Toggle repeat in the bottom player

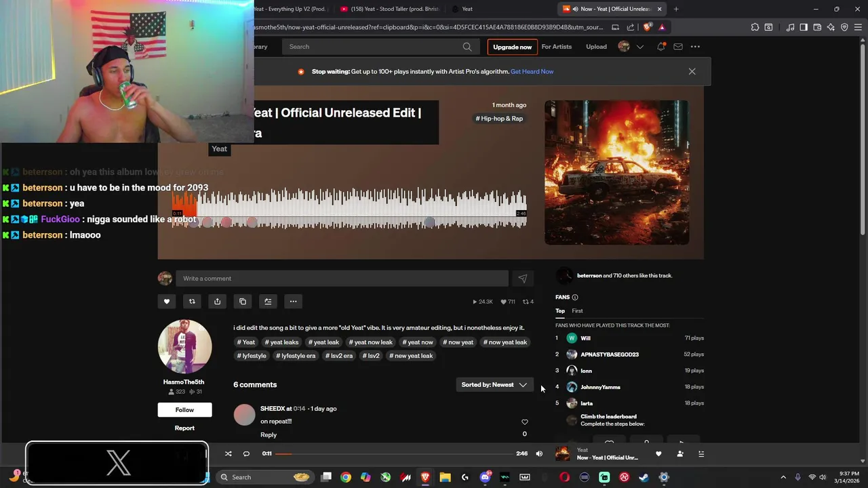pos(246,453)
